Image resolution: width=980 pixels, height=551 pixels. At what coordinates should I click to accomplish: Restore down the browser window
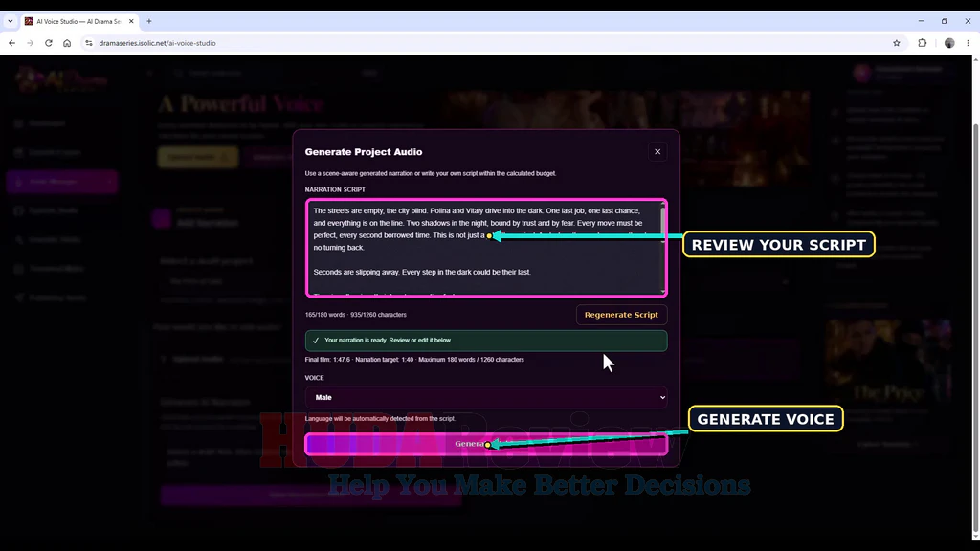pyautogui.click(x=945, y=21)
